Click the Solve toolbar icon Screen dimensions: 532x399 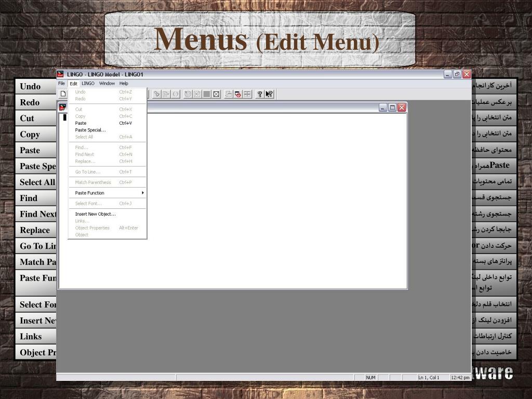pos(188,94)
